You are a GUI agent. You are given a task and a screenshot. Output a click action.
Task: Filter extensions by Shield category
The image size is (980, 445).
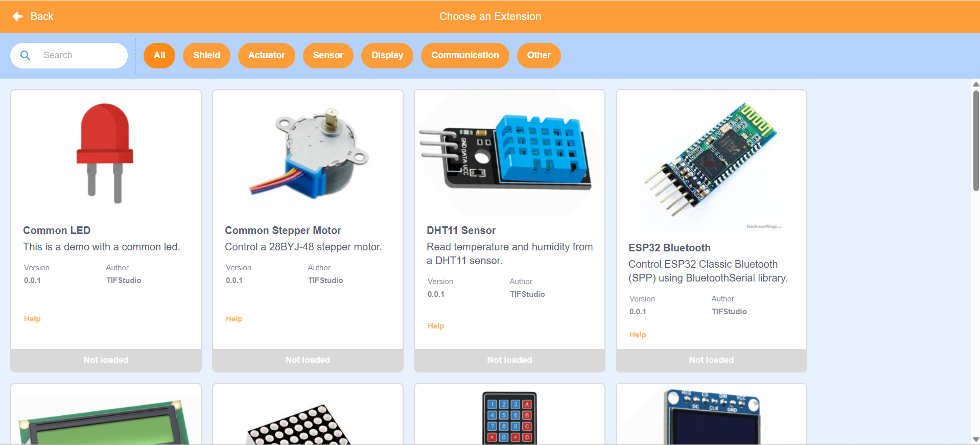(x=206, y=55)
